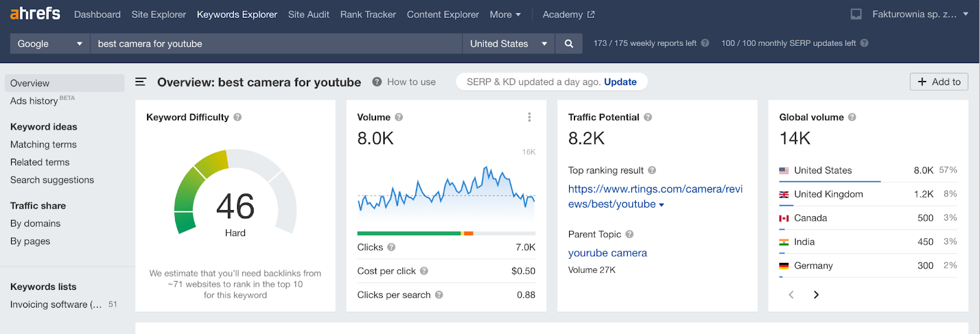The height and width of the screenshot is (334, 980).
Task: Click the United Kingdom flag icon
Action: pos(784,194)
